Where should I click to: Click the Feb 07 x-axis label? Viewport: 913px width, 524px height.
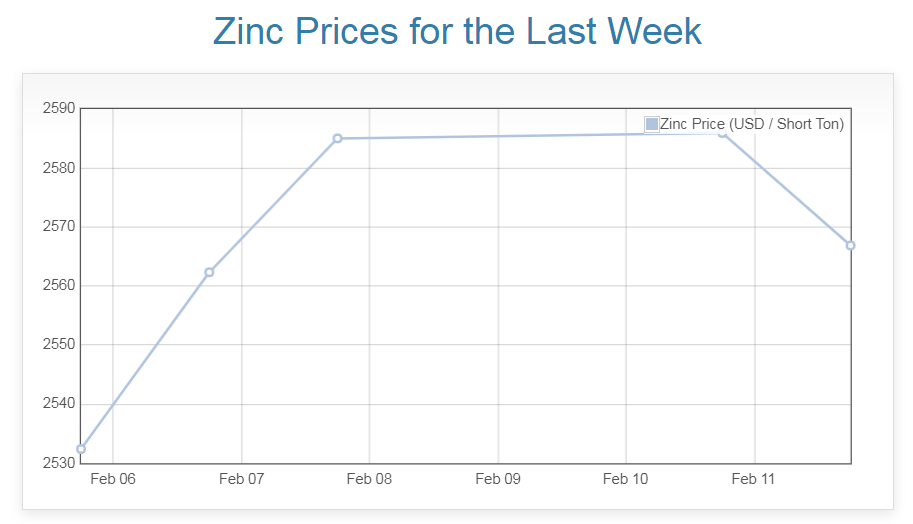pyautogui.click(x=241, y=480)
